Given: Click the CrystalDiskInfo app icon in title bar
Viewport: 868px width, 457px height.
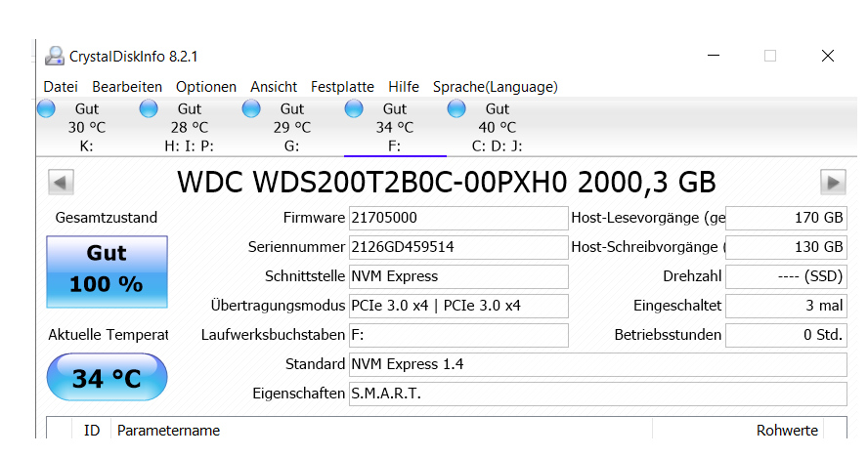Looking at the screenshot, I should (x=55, y=56).
